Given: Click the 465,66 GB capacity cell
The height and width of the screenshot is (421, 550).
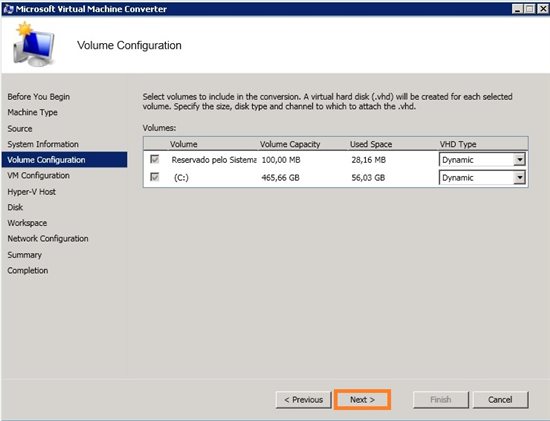Looking at the screenshot, I should (281, 178).
